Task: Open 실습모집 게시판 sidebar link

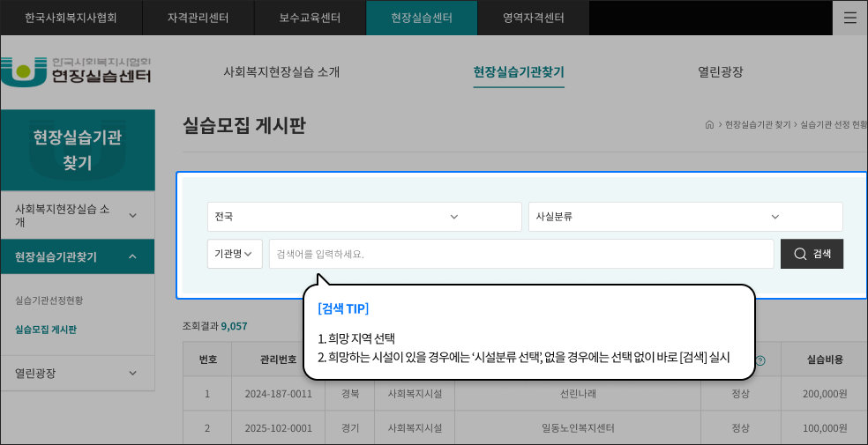Action: [46, 330]
